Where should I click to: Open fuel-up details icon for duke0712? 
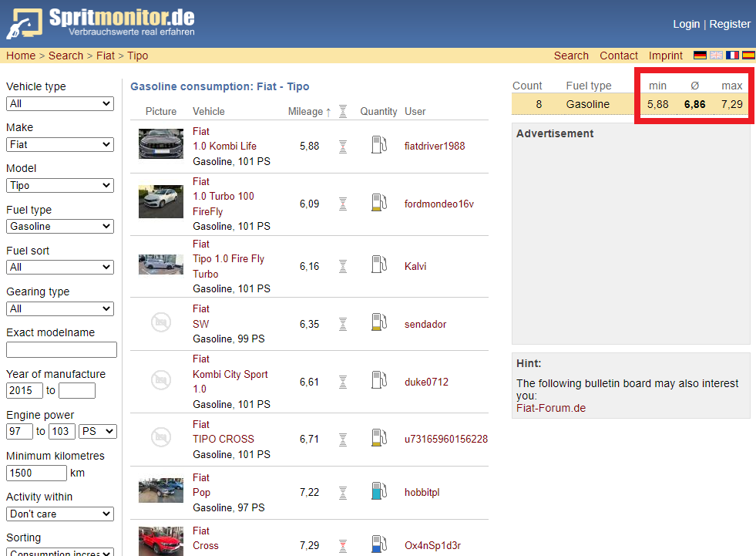[379, 380]
